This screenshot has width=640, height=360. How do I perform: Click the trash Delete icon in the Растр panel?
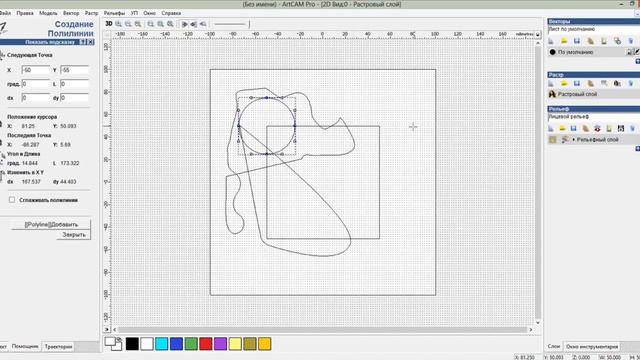(631, 83)
